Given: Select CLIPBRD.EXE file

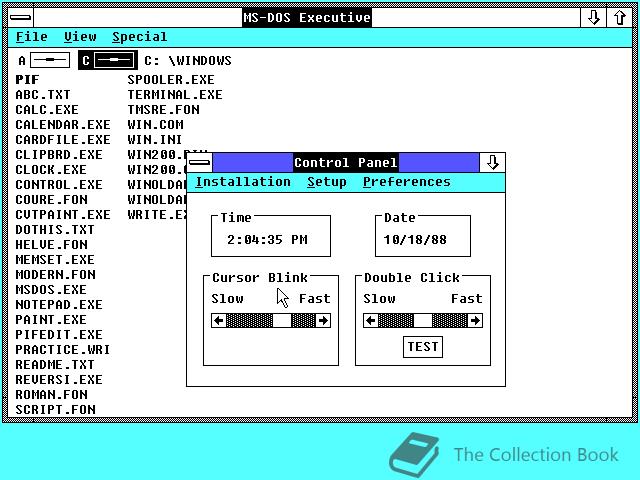Looking at the screenshot, I should coord(59,155).
